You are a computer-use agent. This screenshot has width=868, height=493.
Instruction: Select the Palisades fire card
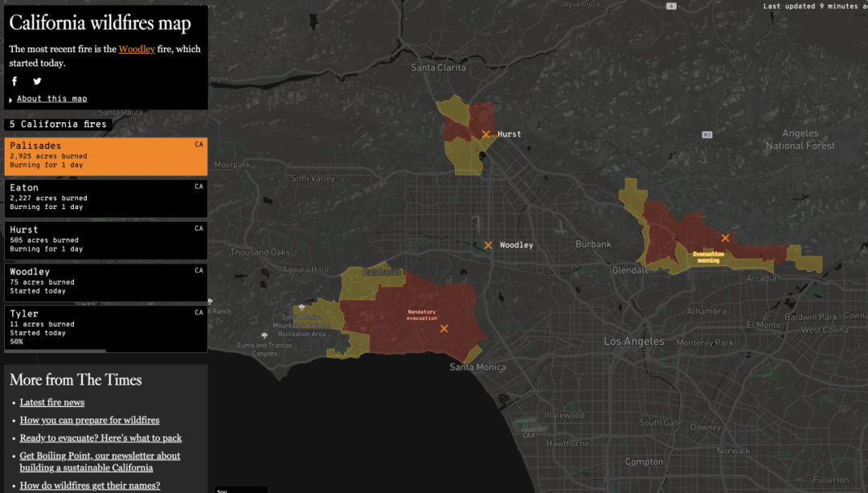[x=106, y=156]
